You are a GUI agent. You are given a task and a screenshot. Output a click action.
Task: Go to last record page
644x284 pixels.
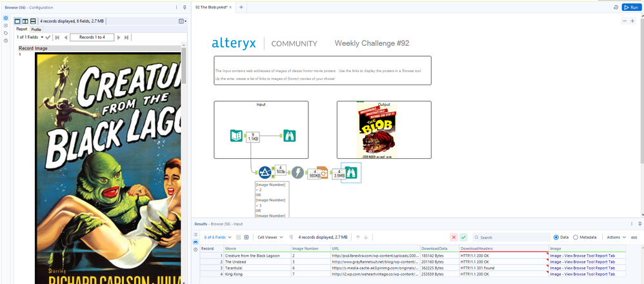126,37
